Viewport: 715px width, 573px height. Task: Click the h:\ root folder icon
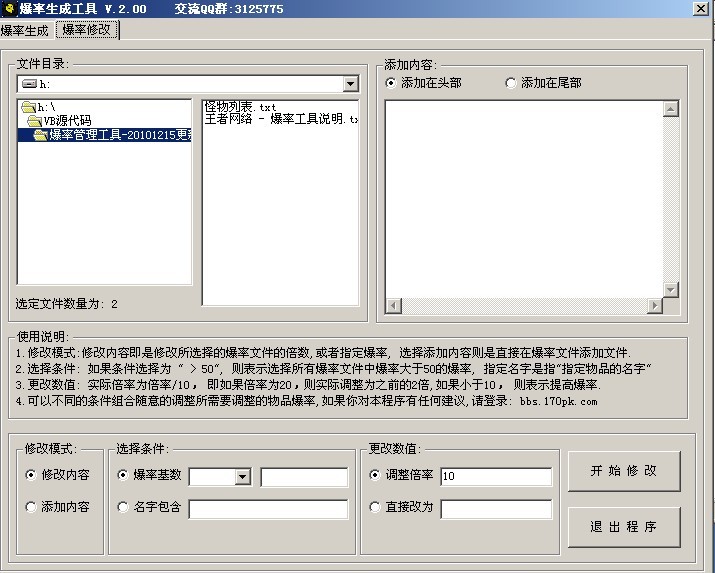click(28, 107)
